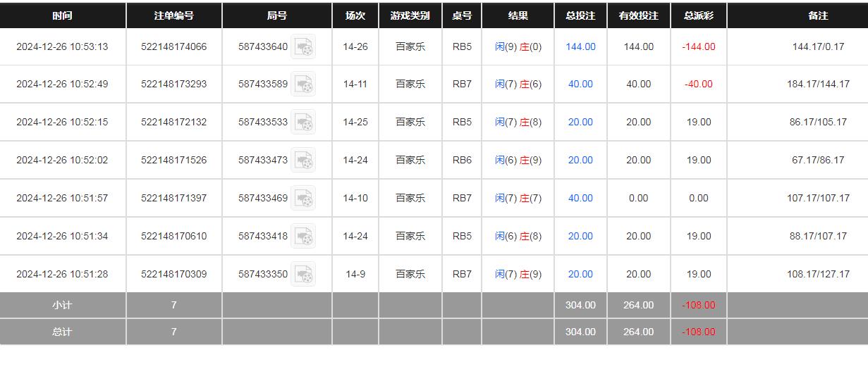Viewport: 868px width, 369px height.
Task: Open the blue 144.00 total bet amount
Action: (x=580, y=47)
